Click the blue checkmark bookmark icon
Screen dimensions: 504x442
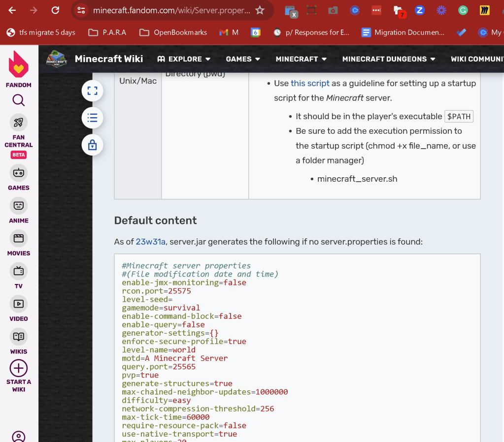pos(461,32)
